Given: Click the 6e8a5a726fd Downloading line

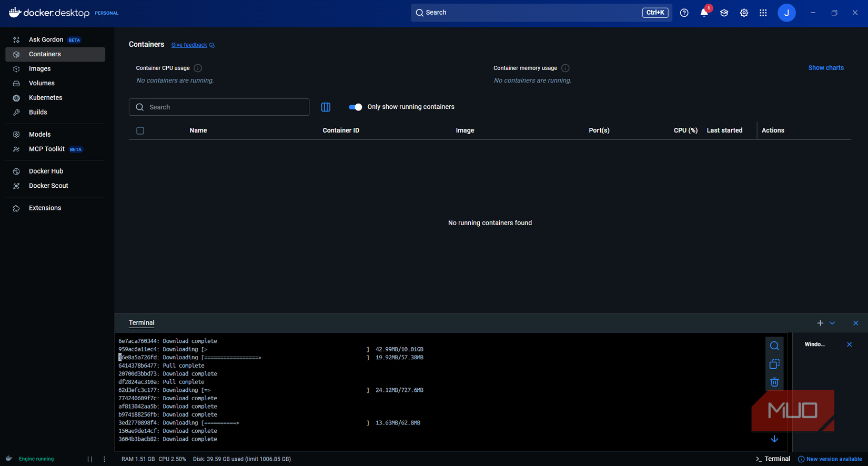Looking at the screenshot, I should [x=271, y=358].
